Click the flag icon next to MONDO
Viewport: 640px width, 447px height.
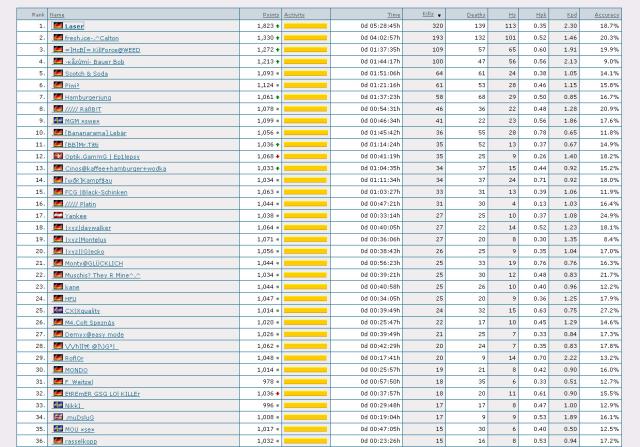coord(58,369)
